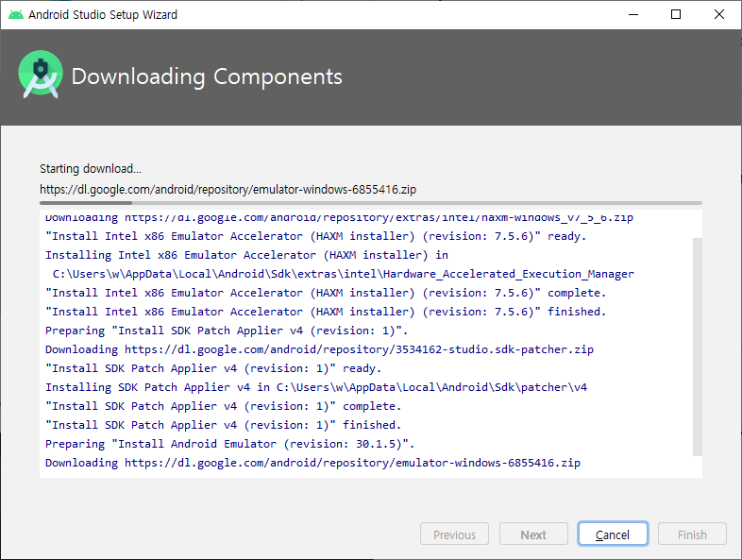This screenshot has height=560, width=742.
Task: Click the disabled Next button
Action: pyautogui.click(x=533, y=535)
